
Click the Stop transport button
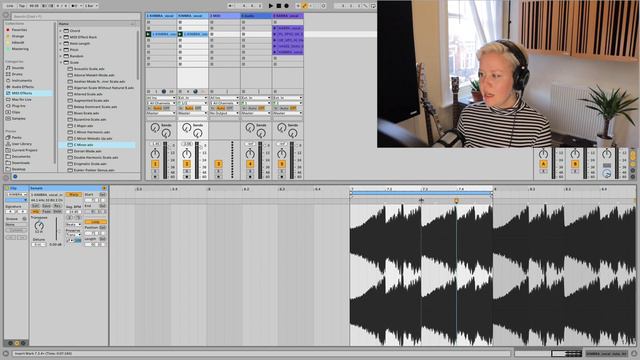tap(279, 6)
